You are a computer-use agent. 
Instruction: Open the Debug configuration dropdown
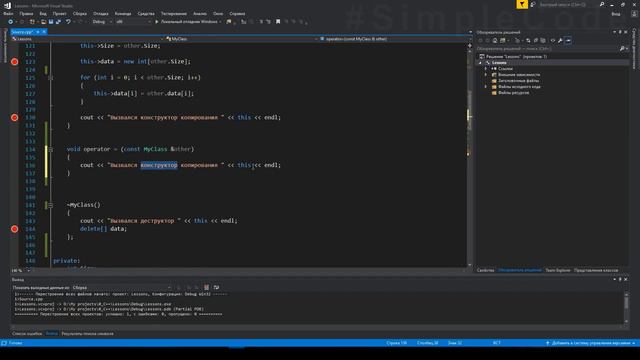(x=101, y=22)
